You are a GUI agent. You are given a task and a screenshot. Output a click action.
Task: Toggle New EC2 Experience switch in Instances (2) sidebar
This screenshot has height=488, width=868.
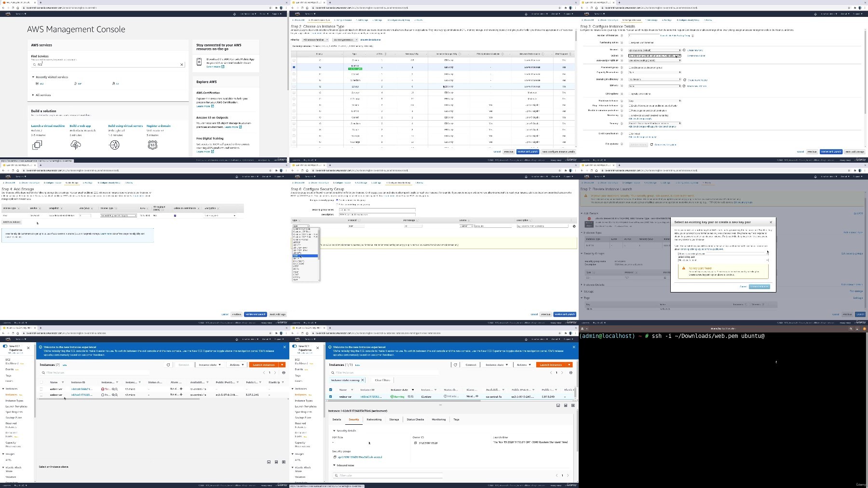5,347
